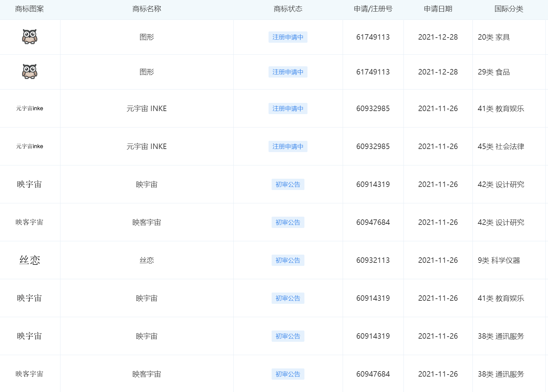The width and height of the screenshot is (548, 392).
Task: Click number 60914319 in 38类 通讯服务 row
Action: click(373, 336)
